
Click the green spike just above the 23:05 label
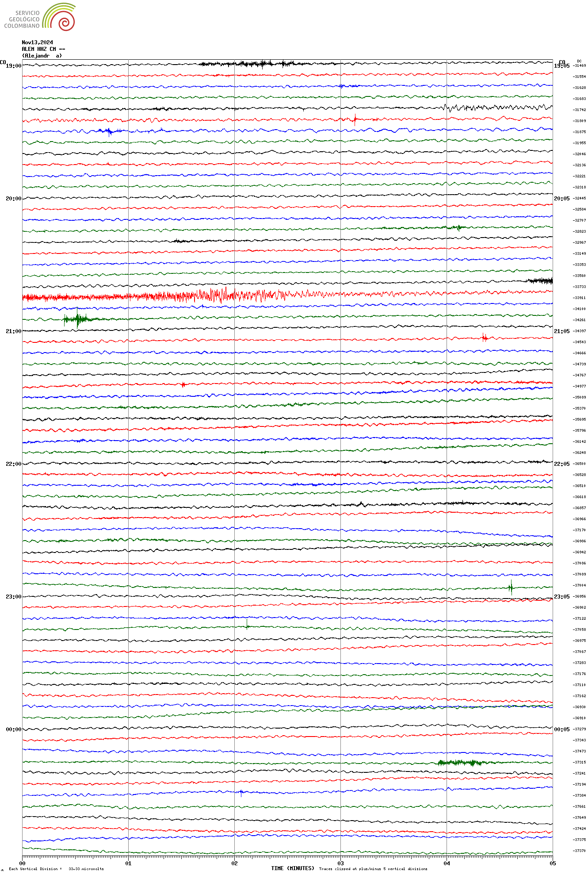pos(511,587)
